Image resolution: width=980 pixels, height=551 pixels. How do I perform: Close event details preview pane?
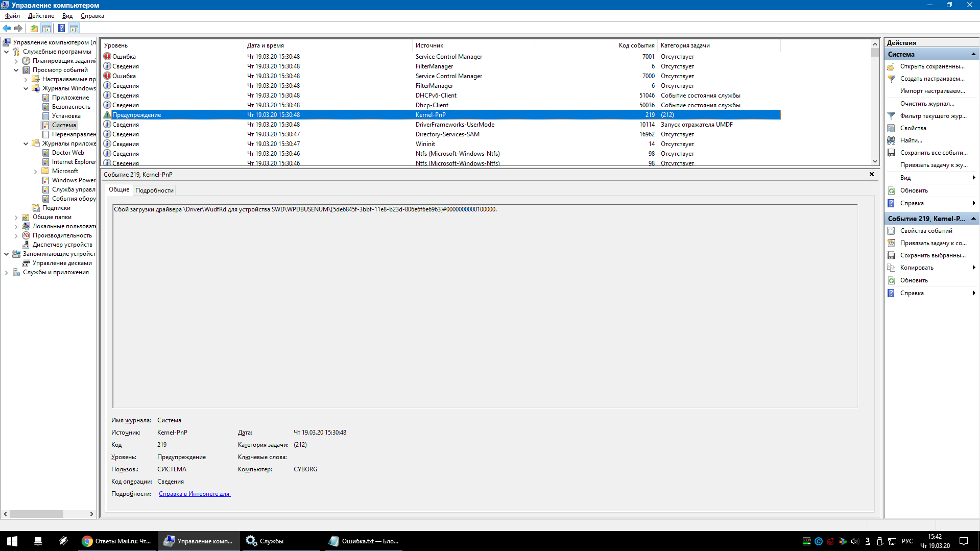(872, 174)
